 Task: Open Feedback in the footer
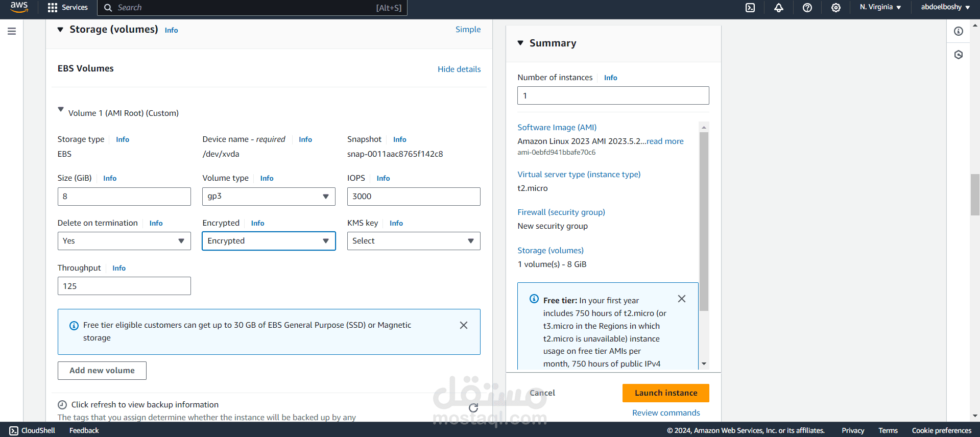point(84,430)
